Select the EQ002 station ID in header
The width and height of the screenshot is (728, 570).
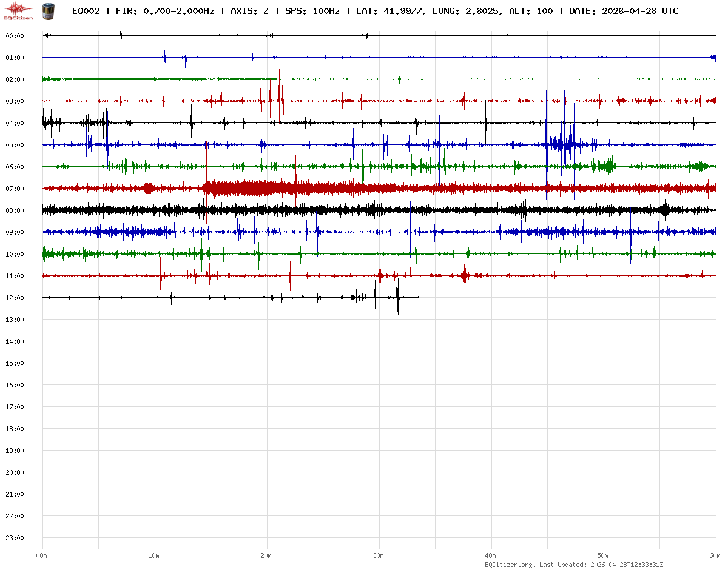click(86, 11)
